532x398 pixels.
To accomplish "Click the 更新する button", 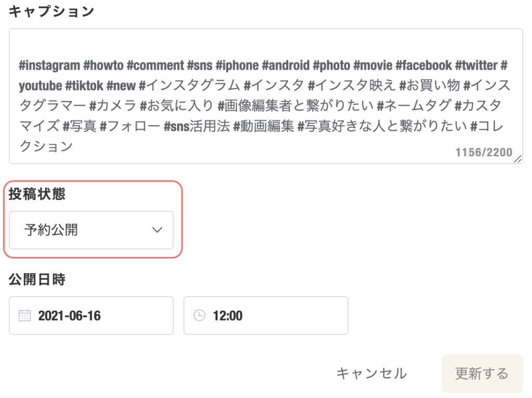I will [x=482, y=374].
